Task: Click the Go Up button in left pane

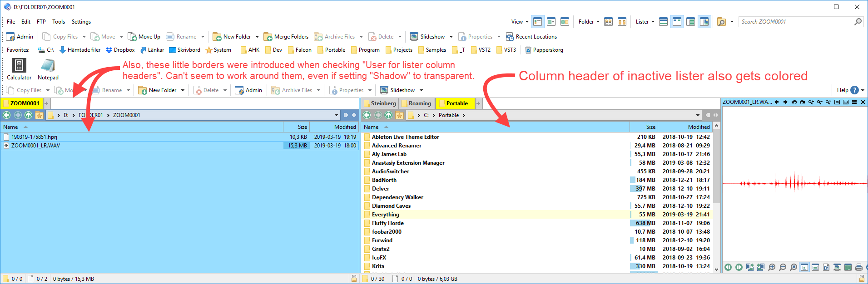Action: (x=28, y=115)
